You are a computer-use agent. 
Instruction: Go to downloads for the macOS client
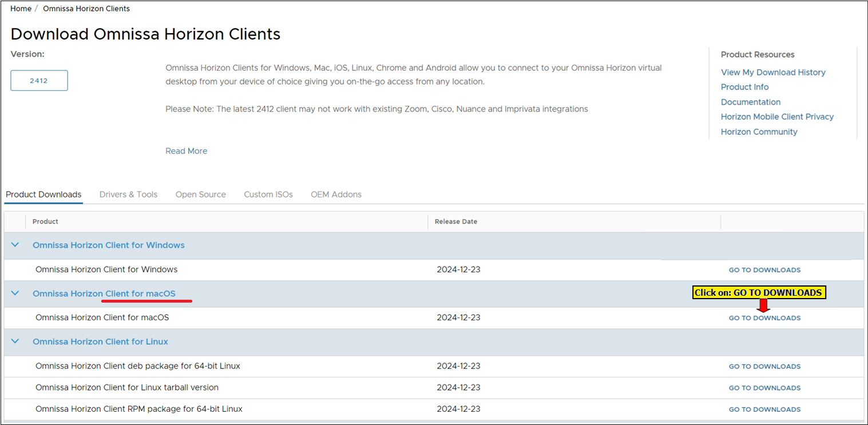(x=764, y=318)
